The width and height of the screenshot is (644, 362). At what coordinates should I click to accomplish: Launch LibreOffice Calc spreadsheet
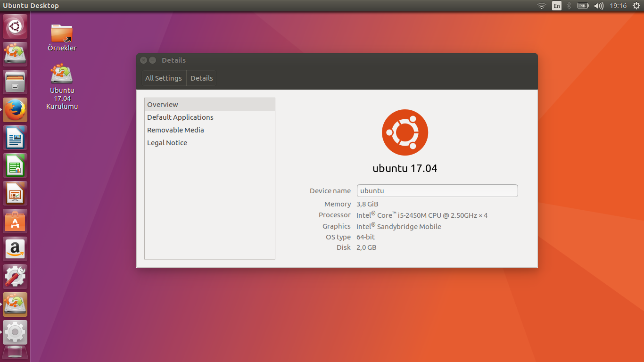point(15,165)
